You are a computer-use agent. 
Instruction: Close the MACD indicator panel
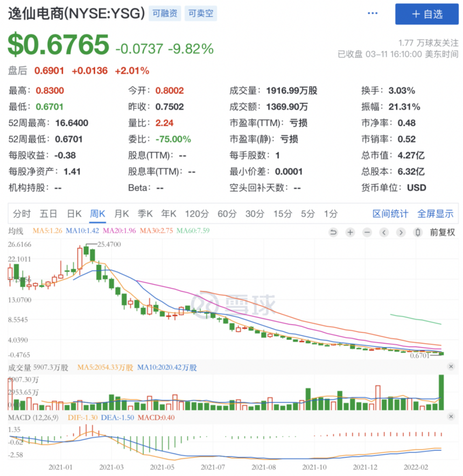(x=451, y=416)
